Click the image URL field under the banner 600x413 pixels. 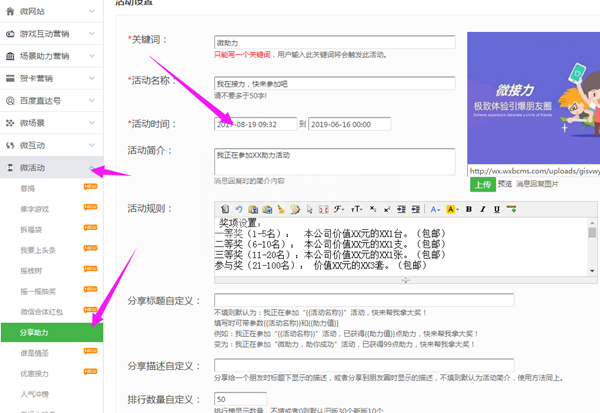[534, 171]
